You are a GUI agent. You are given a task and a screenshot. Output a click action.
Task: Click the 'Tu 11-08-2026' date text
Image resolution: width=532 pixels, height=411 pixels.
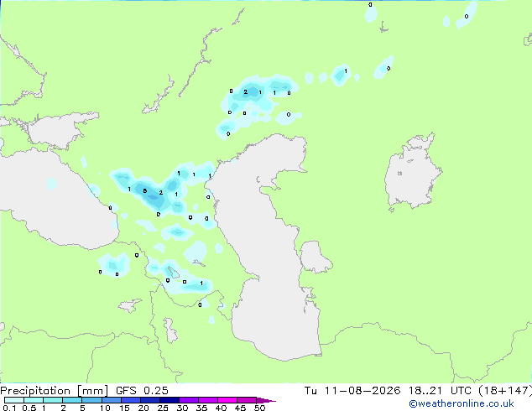(x=352, y=391)
